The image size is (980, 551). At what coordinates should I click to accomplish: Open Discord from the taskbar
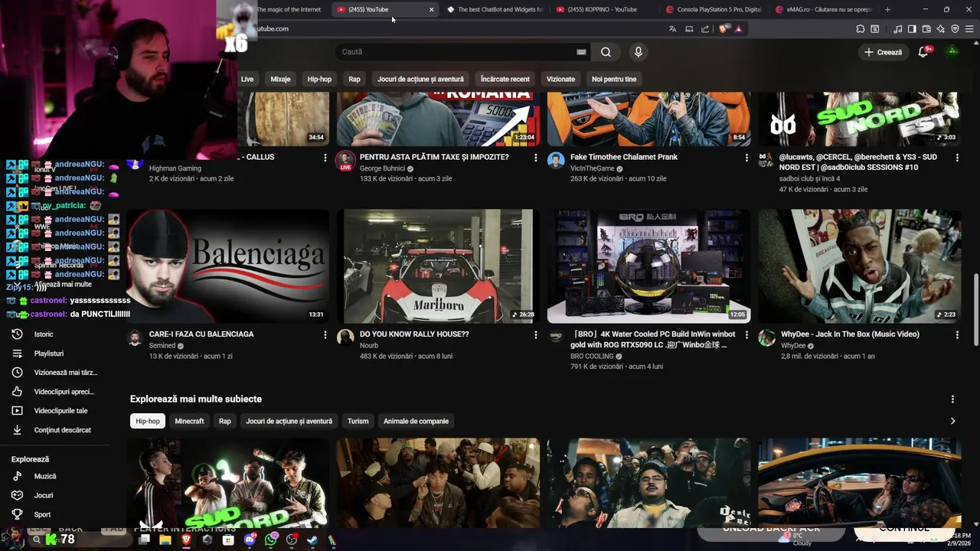[x=250, y=540]
